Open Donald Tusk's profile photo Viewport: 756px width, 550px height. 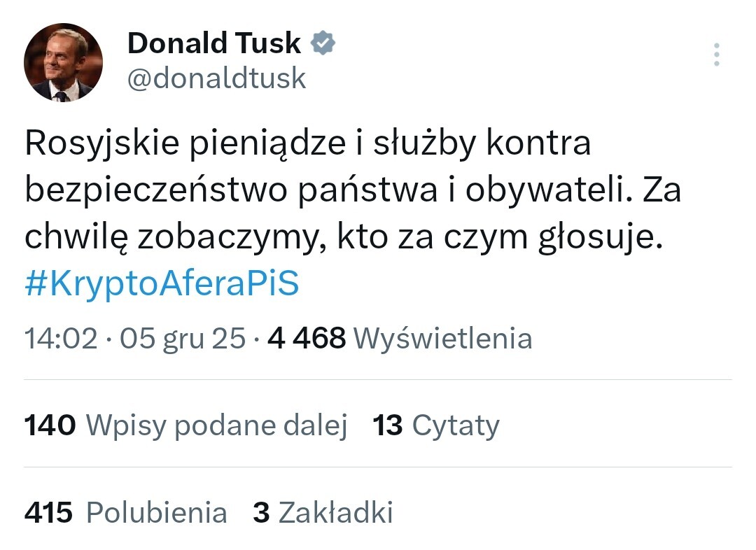[64, 63]
